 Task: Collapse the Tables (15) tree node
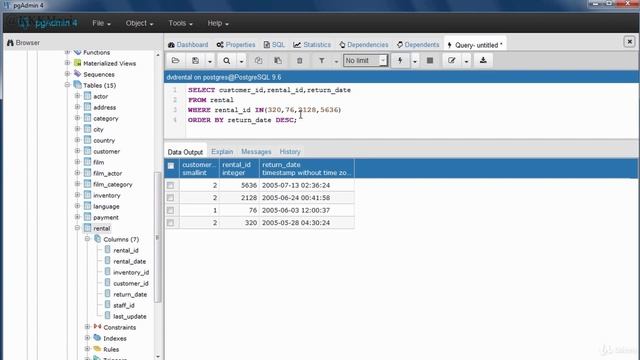pyautogui.click(x=67, y=85)
